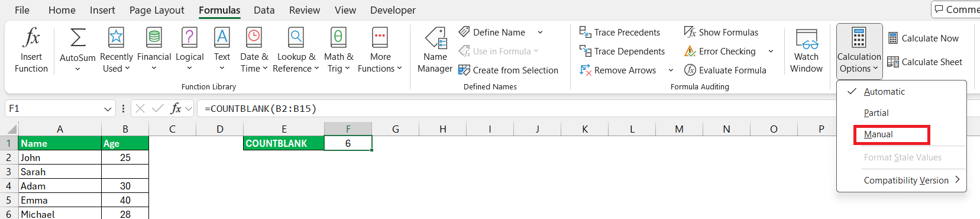Viewport: 980px width, 219px height.
Task: Select Partial calculation mode
Action: pyautogui.click(x=901, y=113)
